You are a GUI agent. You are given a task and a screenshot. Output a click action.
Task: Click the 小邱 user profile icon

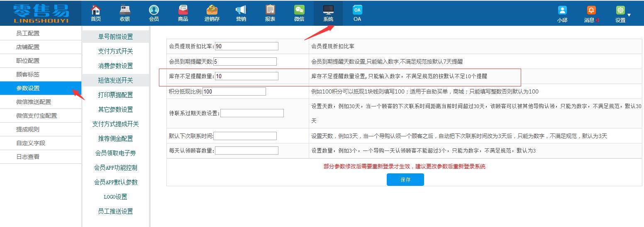[x=562, y=10]
